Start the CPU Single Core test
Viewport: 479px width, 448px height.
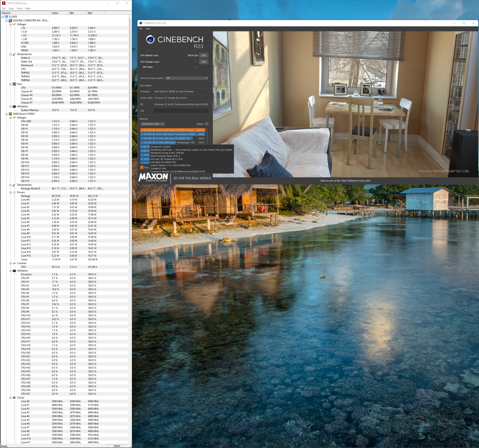point(204,62)
